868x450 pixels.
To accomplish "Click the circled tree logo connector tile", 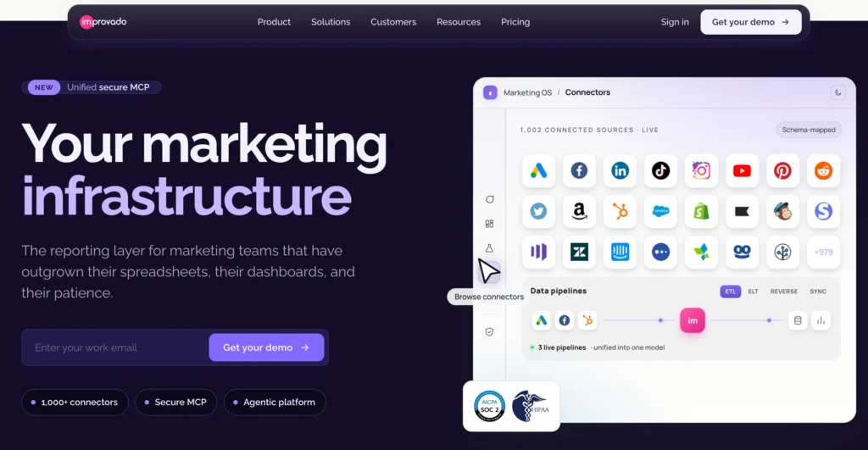I will (782, 252).
